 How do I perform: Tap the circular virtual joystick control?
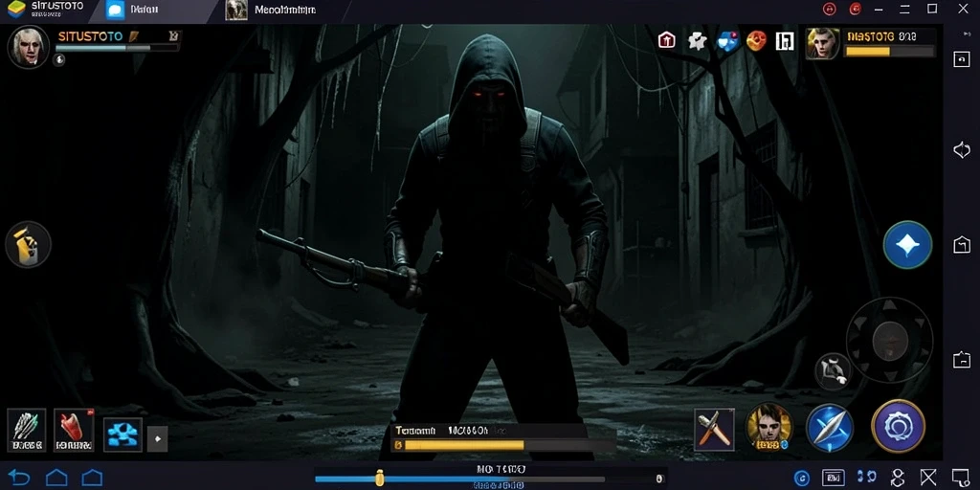(889, 341)
